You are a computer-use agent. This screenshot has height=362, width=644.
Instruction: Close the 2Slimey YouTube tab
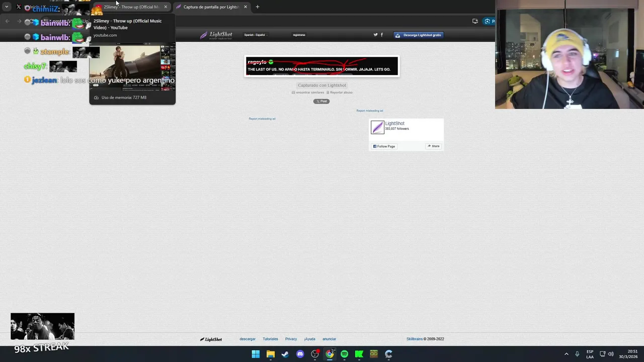point(166,7)
